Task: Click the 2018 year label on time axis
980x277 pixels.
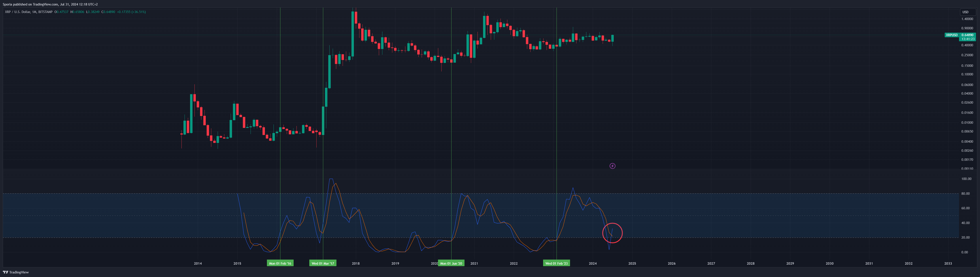Action: coord(356,263)
